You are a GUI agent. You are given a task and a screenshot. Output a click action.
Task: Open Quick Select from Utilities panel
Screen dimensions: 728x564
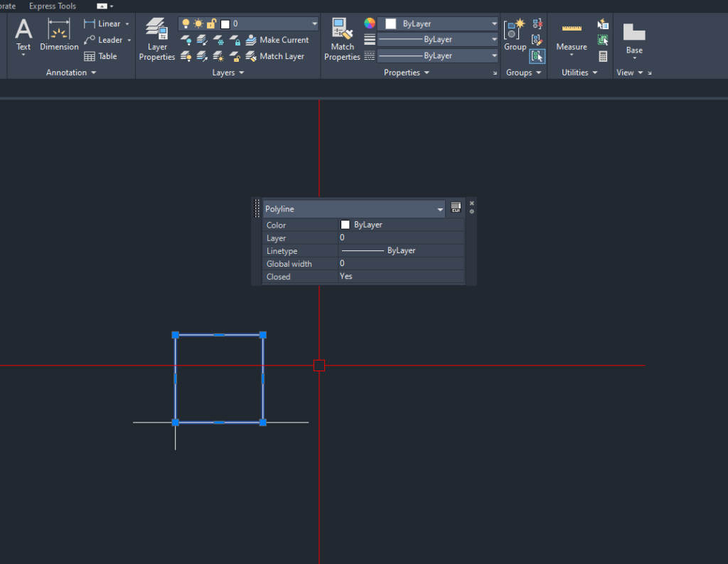coord(603,23)
